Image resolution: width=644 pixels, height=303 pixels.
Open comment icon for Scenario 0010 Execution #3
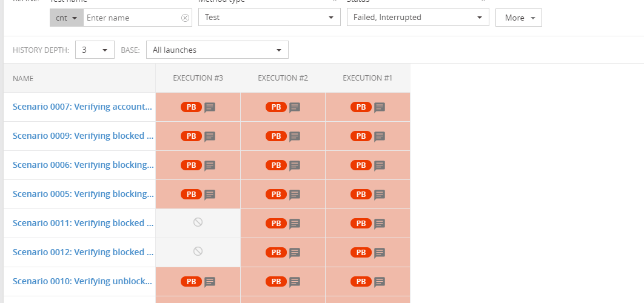210,282
